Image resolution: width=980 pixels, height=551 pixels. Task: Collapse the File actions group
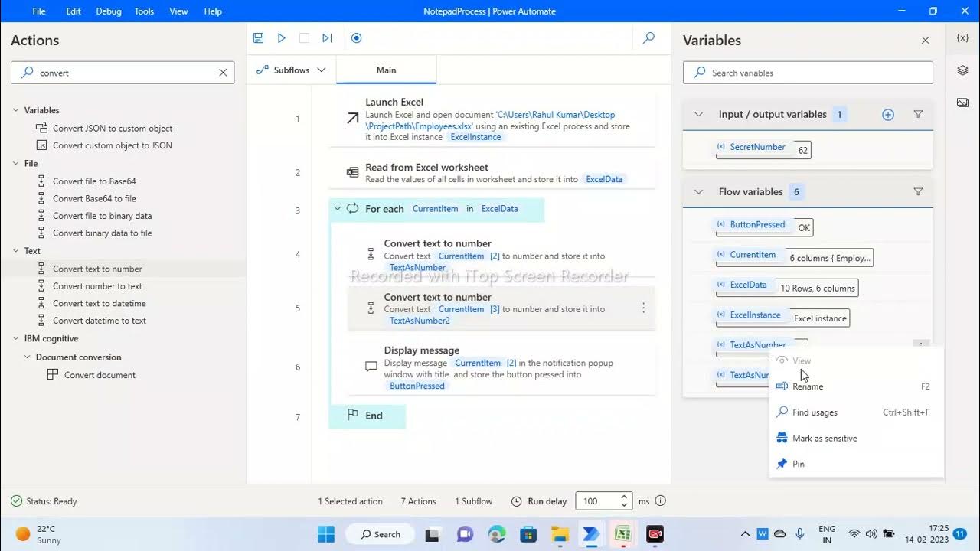point(15,163)
